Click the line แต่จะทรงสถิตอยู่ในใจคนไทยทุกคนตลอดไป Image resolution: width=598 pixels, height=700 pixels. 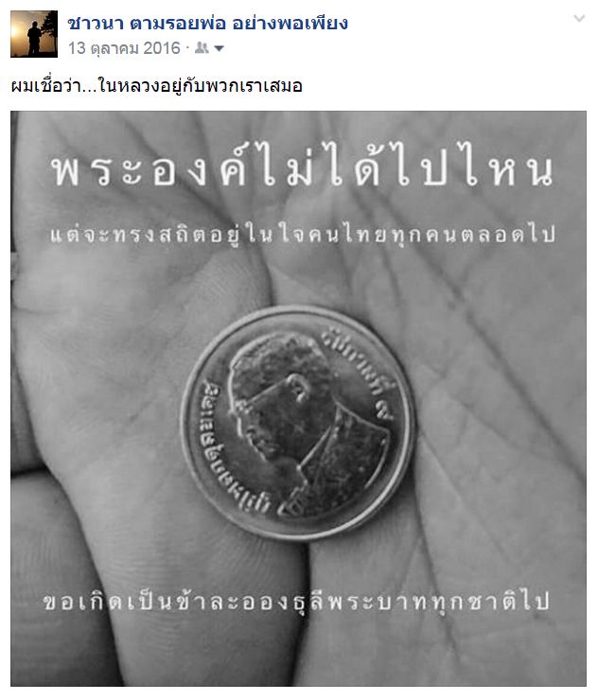click(x=303, y=234)
